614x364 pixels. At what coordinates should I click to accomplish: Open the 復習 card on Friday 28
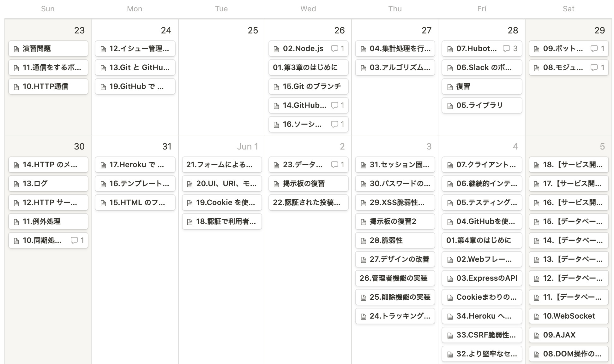[x=482, y=86]
